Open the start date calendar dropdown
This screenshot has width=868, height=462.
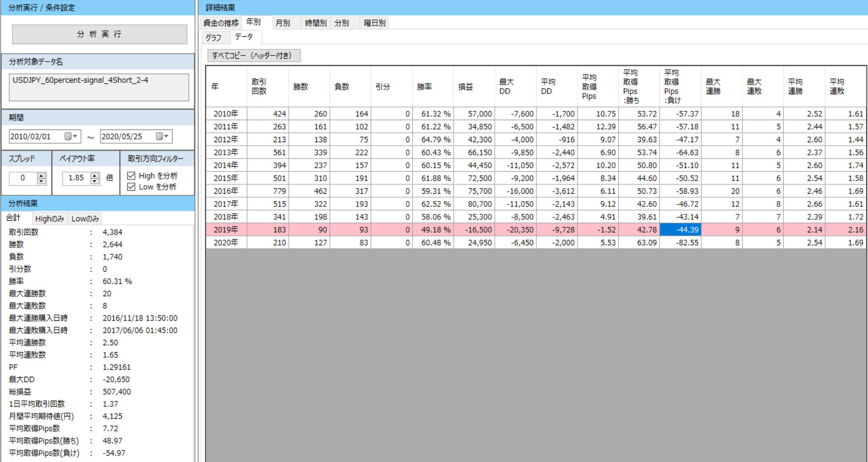point(72,136)
